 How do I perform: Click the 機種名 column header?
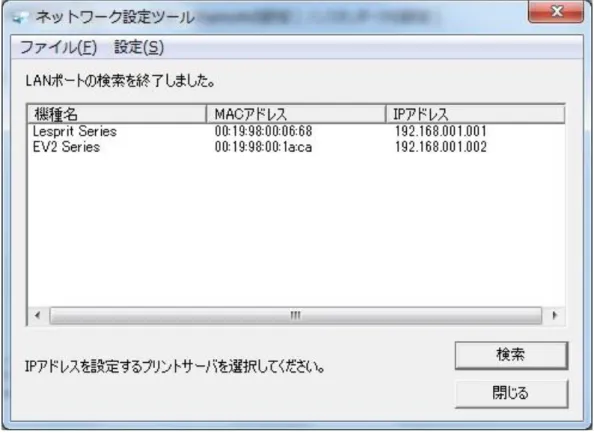tap(117, 114)
